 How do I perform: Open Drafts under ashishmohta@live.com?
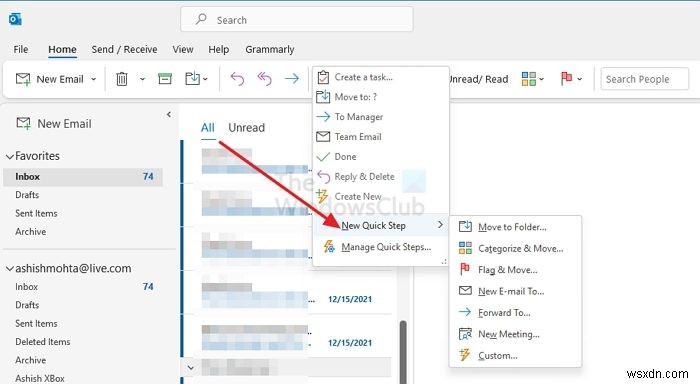point(27,305)
